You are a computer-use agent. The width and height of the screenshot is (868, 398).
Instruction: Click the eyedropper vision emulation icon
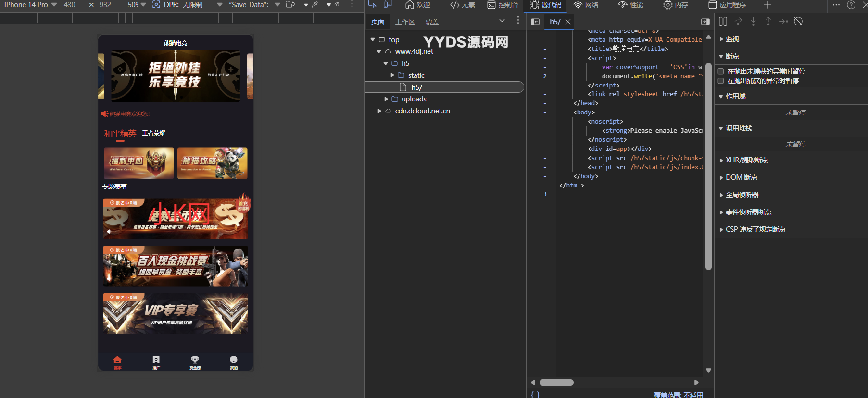pos(315,5)
